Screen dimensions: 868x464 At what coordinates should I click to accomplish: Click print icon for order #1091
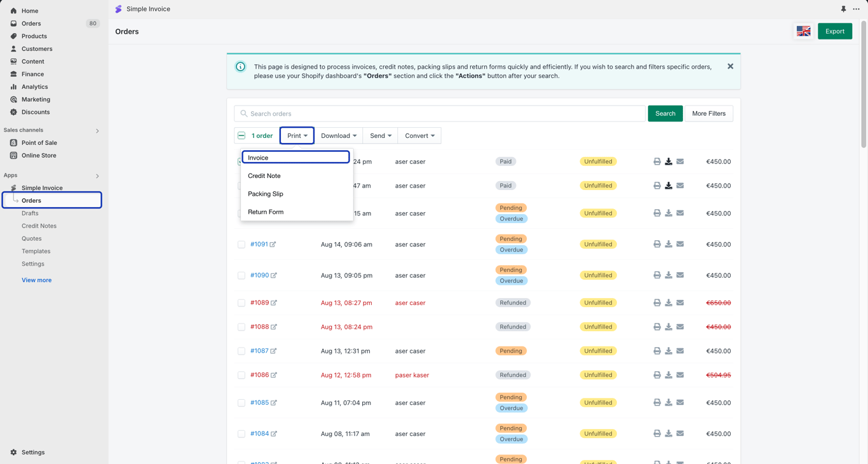tap(657, 244)
